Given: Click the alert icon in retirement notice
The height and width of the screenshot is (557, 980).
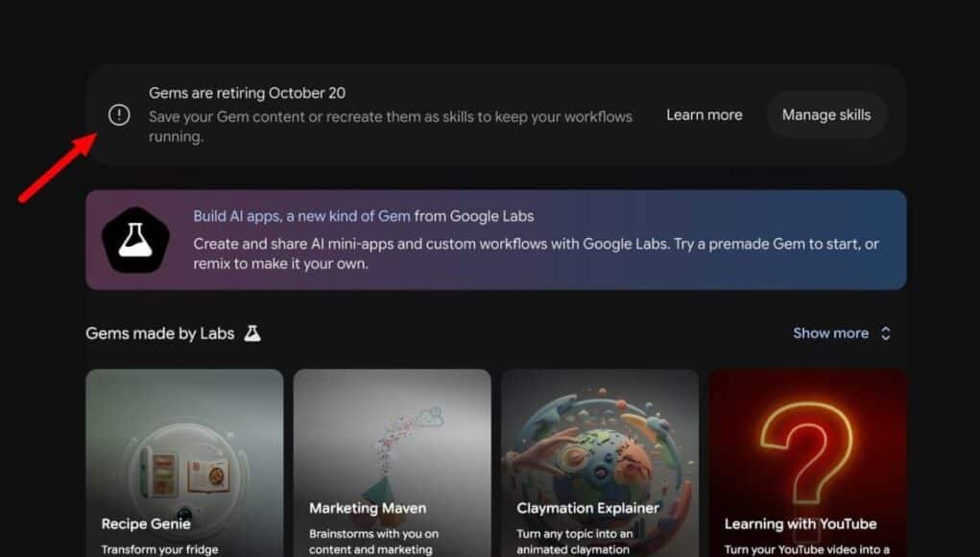Looking at the screenshot, I should tap(119, 115).
